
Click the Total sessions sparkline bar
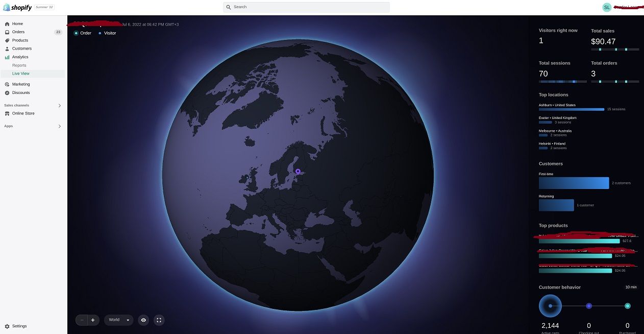(563, 82)
